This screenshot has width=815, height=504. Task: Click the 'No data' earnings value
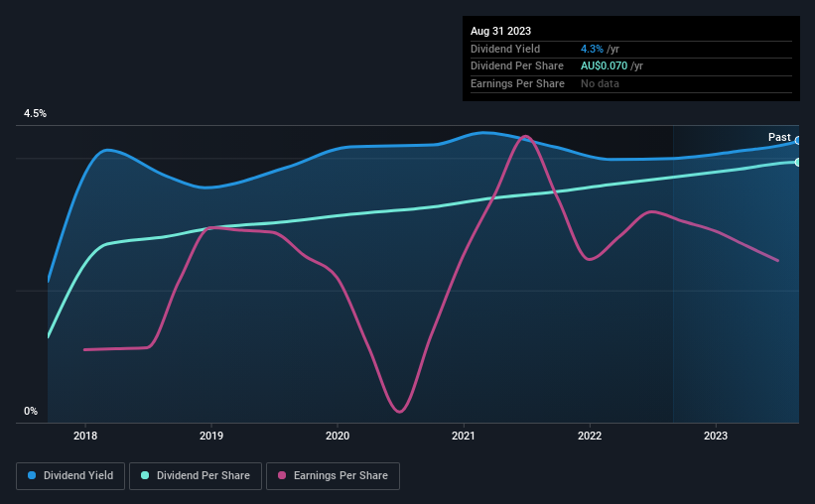(x=600, y=83)
